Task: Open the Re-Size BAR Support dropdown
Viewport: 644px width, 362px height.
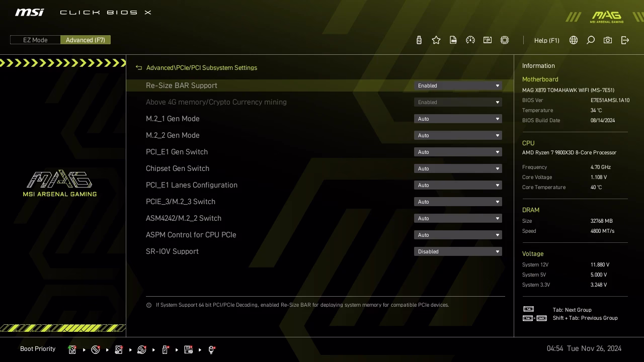Action: click(458, 85)
